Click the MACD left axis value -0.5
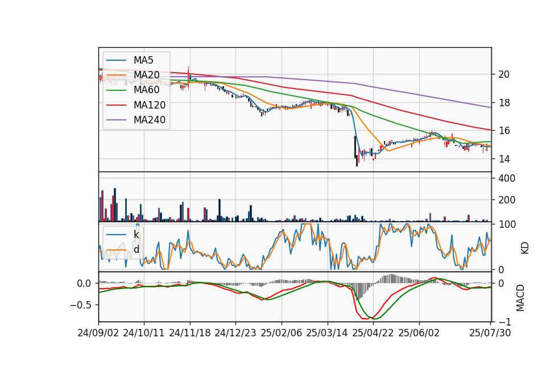Screen dimensions: 546x392 pos(80,305)
